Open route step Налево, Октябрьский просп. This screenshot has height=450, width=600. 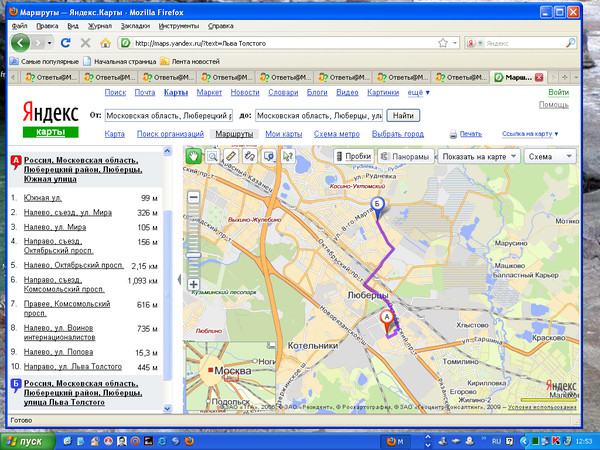[74, 266]
